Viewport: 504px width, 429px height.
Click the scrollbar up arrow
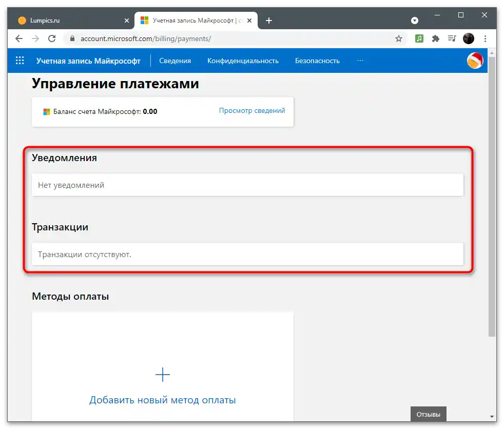[x=492, y=52]
